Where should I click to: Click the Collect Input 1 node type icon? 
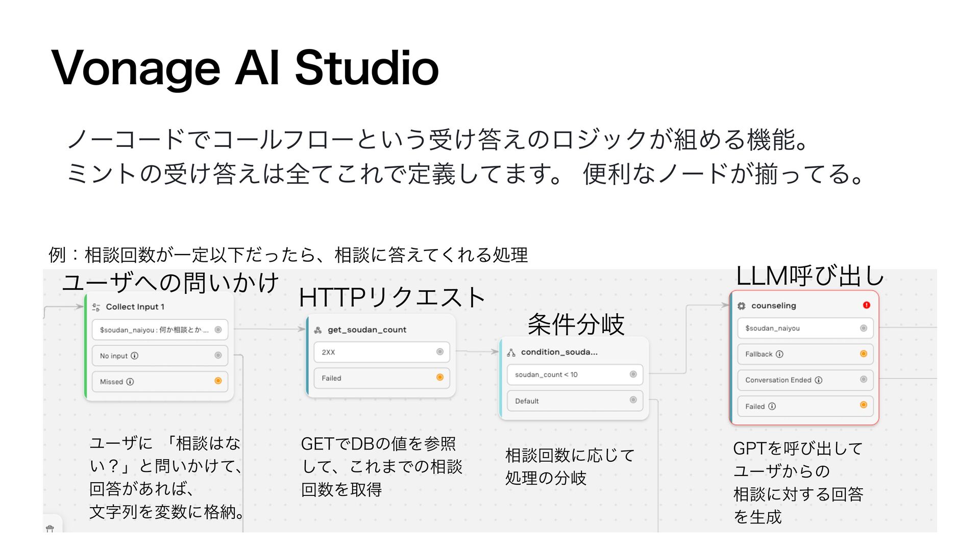(x=96, y=307)
